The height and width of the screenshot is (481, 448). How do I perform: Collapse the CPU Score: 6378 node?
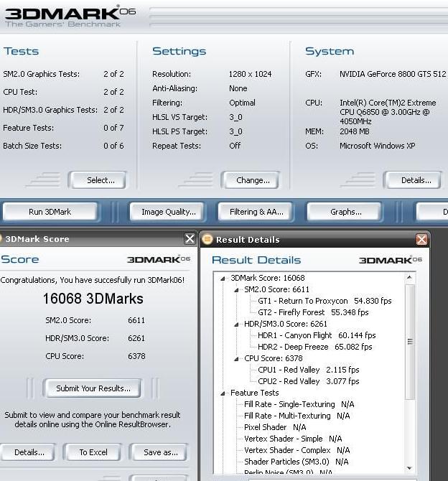[236, 359]
